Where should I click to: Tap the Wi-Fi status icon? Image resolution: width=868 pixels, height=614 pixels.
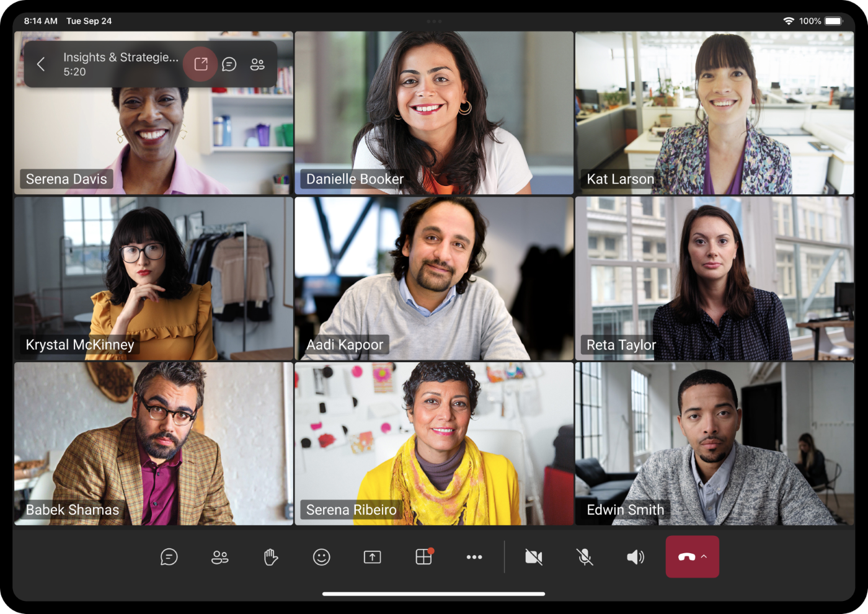(x=789, y=21)
